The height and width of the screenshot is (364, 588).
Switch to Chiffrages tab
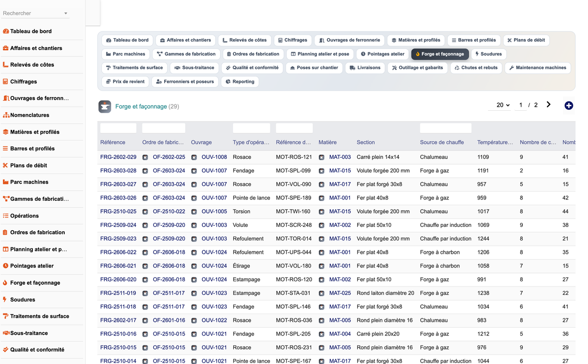tap(293, 40)
